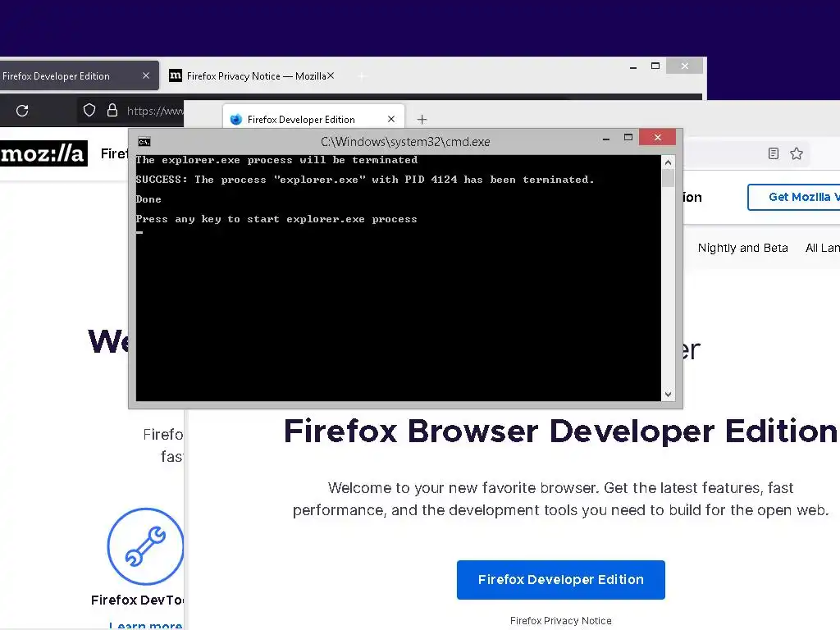The image size is (840, 630).
Task: Open the All Languages link
Action: pyautogui.click(x=822, y=248)
